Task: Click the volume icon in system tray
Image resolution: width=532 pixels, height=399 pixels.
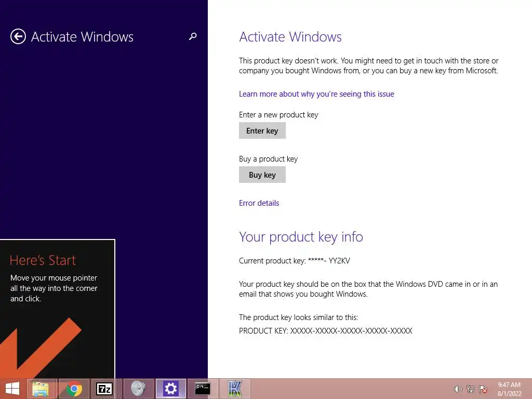Action: click(x=458, y=389)
